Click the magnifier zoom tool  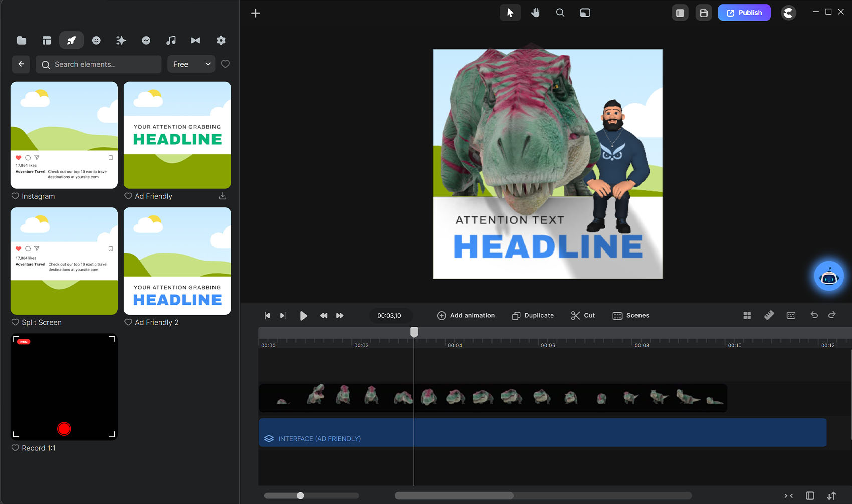click(560, 13)
